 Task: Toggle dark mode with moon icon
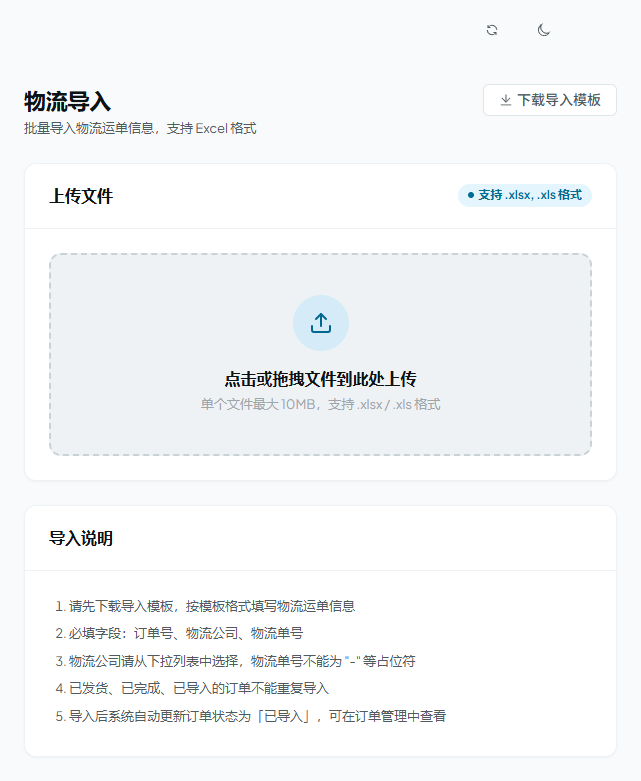[543, 30]
